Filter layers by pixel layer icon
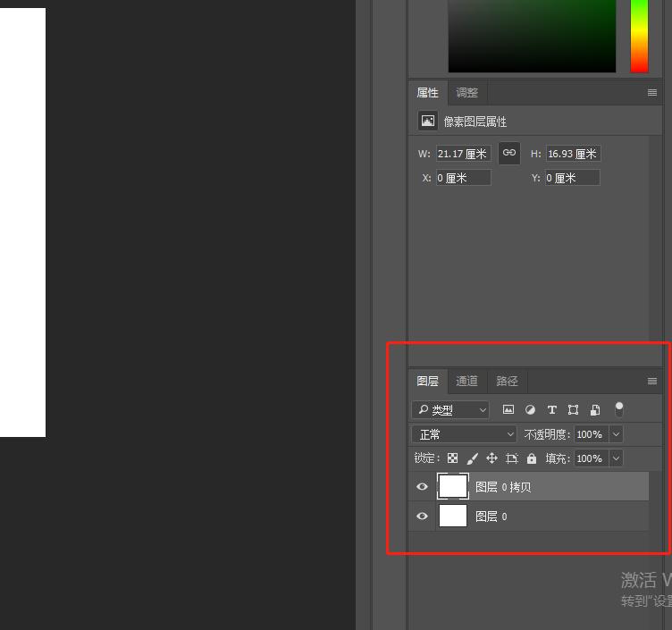672x630 pixels. click(508, 410)
